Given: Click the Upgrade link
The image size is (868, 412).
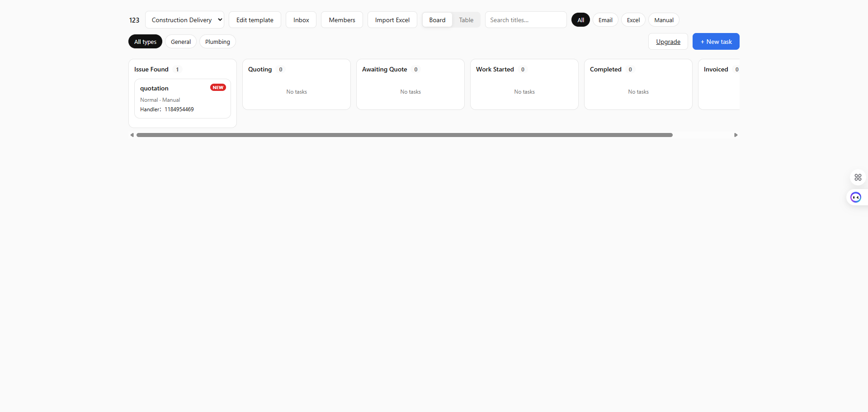Looking at the screenshot, I should coord(668,42).
